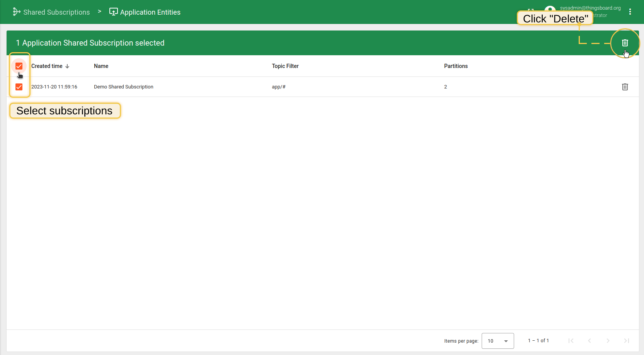Go to the next page
The image size is (644, 355).
(x=608, y=341)
